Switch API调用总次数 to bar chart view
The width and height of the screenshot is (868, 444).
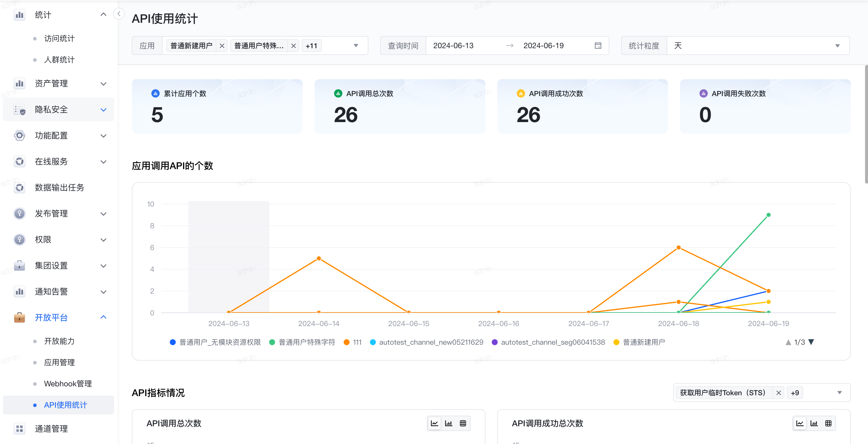(448, 423)
